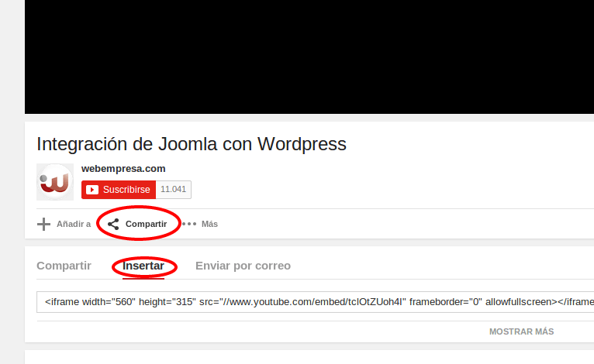
Task: Click the YouTube play icon on Suscribirse
Action: click(92, 190)
